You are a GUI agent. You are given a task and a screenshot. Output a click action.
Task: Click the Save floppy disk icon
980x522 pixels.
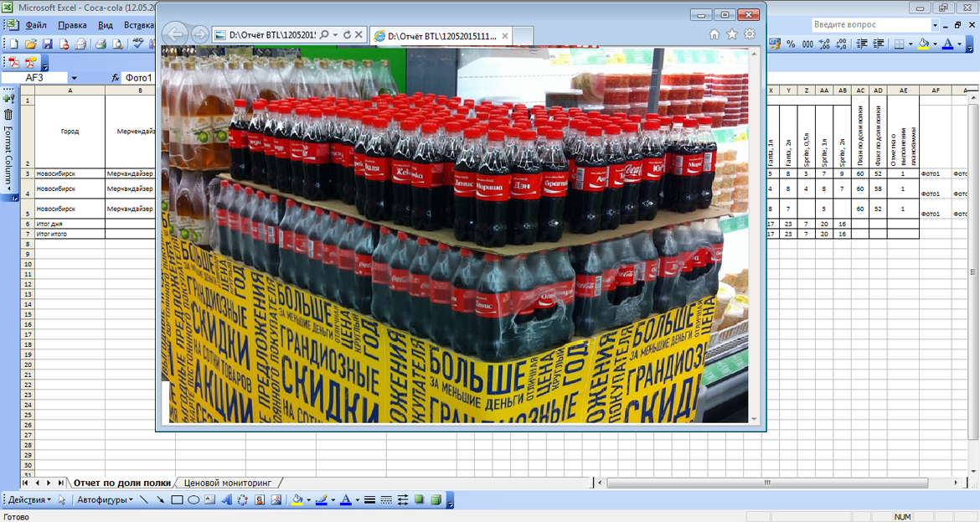(x=47, y=44)
